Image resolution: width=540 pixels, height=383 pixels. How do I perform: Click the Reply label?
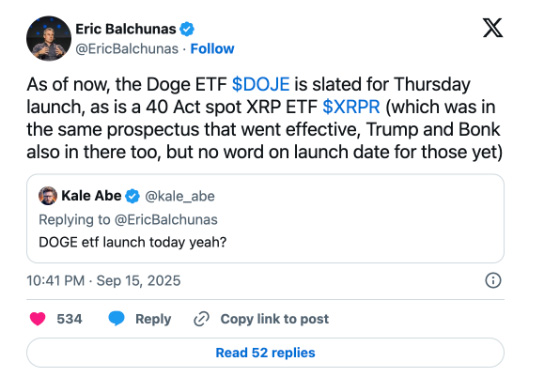(153, 319)
